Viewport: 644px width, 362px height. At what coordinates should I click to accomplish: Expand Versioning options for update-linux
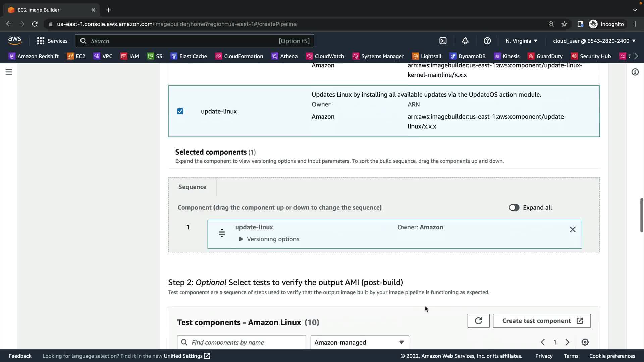[x=269, y=239]
